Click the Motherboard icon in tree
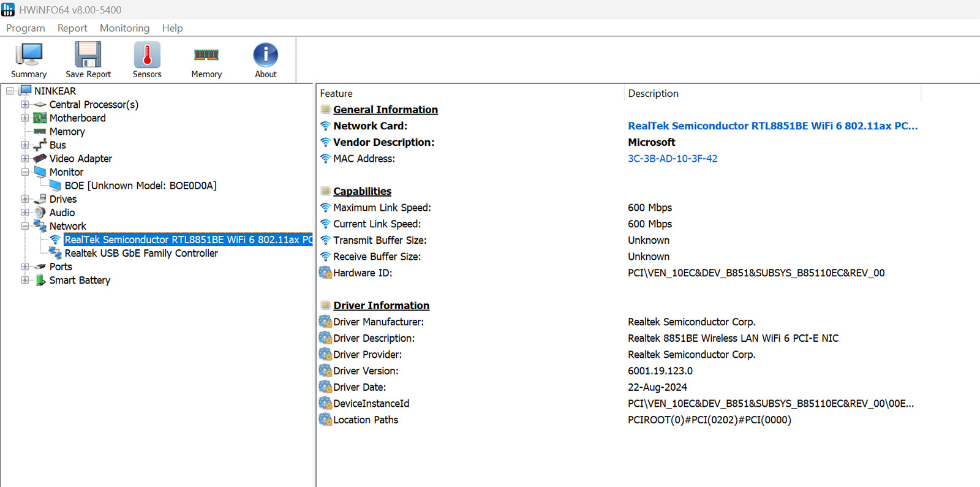 pos(40,118)
